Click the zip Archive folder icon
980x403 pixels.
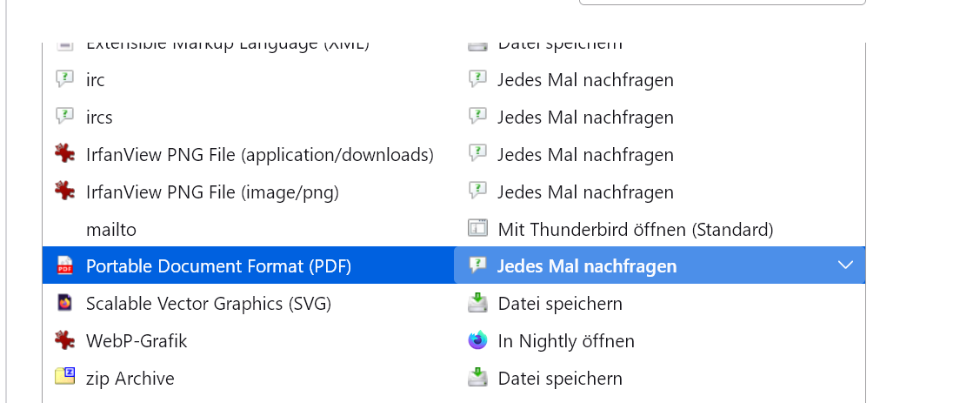(x=64, y=378)
